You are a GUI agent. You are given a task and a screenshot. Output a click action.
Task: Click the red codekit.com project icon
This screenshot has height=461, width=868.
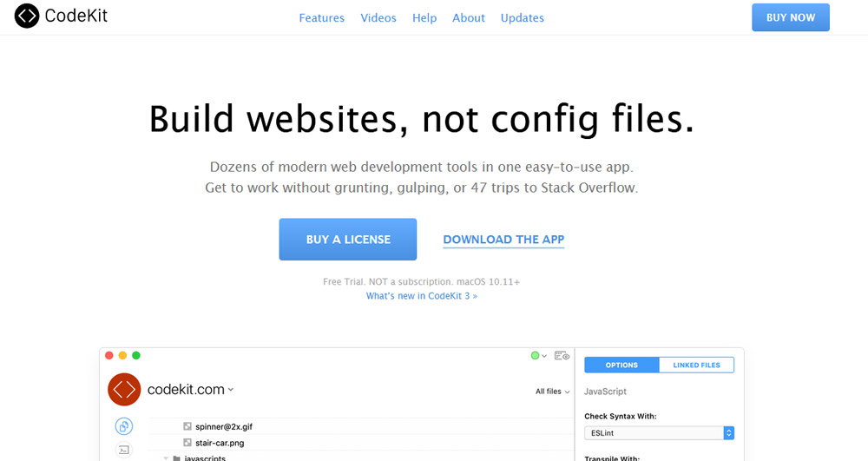click(124, 390)
